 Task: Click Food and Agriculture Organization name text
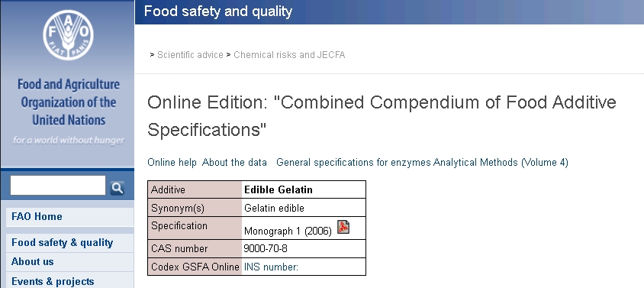(x=68, y=102)
